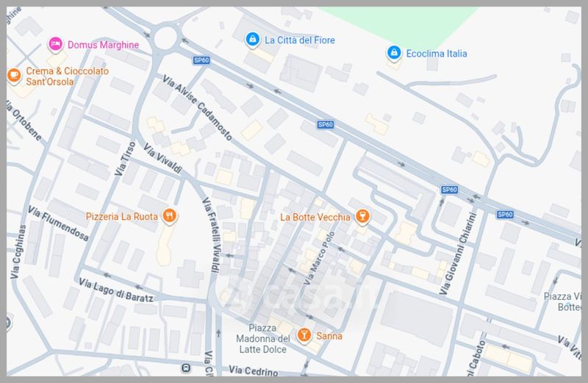The width and height of the screenshot is (588, 383).
Task: Open the La Botte Vecchia bar pin
Action: coord(362,217)
